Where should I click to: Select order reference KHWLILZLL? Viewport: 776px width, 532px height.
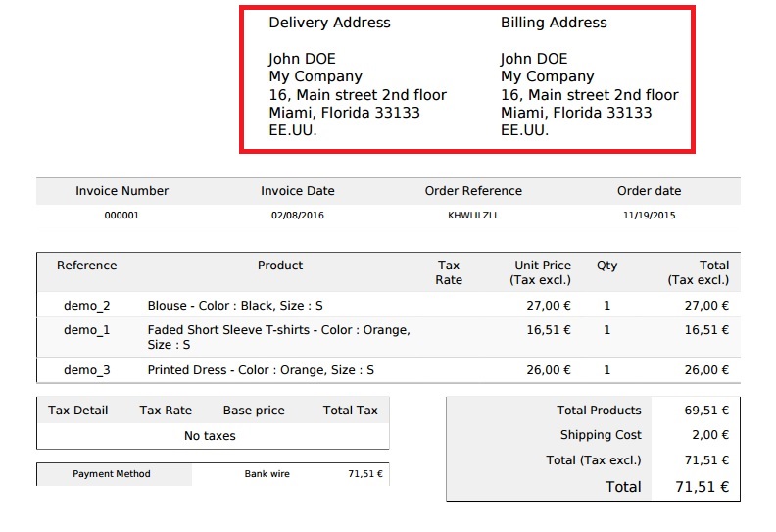(473, 216)
